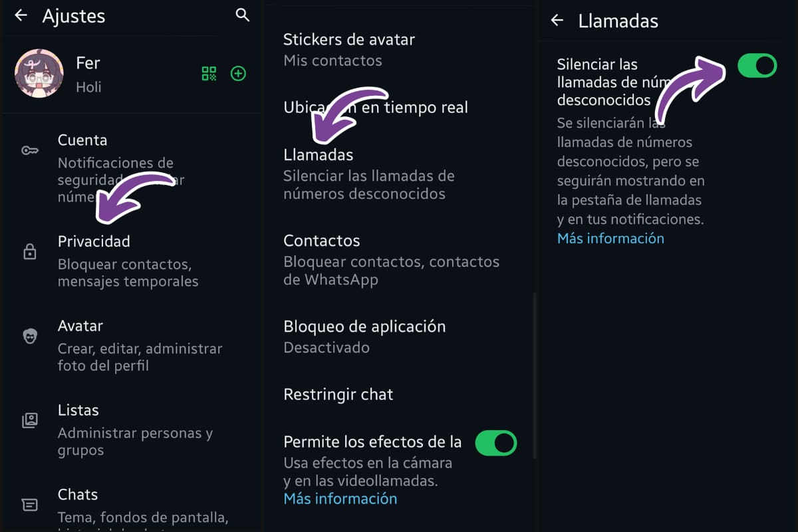Tap the search icon in Ajustes
798x532 pixels.
pyautogui.click(x=243, y=15)
